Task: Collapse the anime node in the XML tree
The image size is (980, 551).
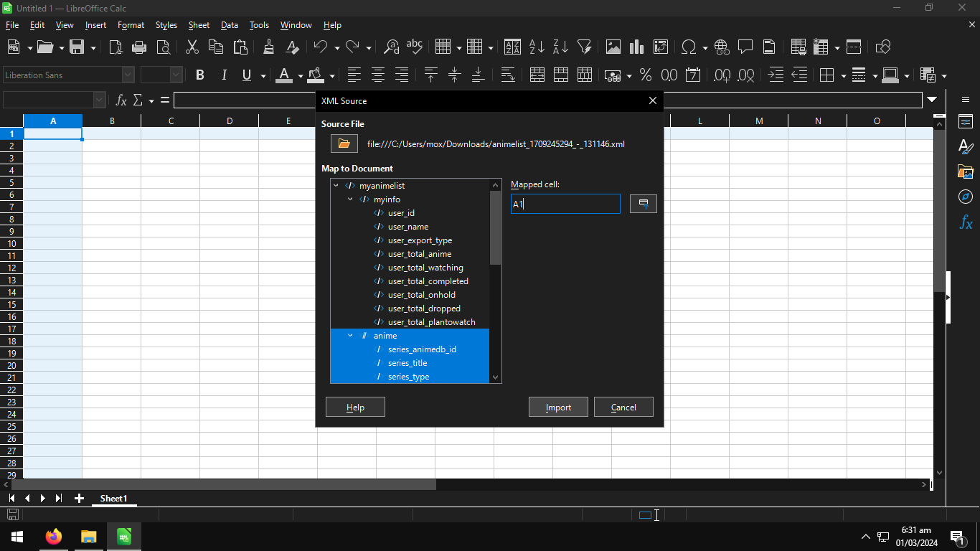Action: 351,335
